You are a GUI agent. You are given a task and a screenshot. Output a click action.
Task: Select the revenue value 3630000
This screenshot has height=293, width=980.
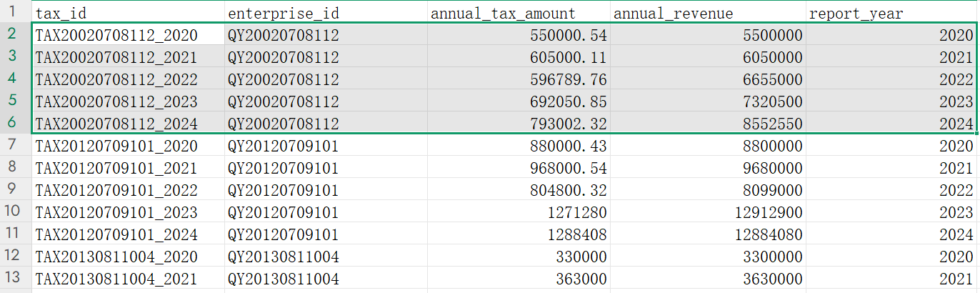(x=708, y=278)
